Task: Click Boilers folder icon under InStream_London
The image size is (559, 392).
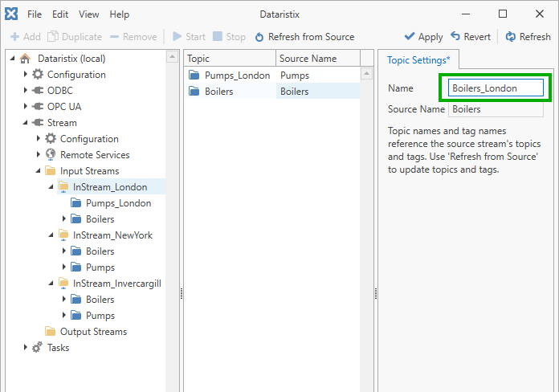Action: coord(76,218)
